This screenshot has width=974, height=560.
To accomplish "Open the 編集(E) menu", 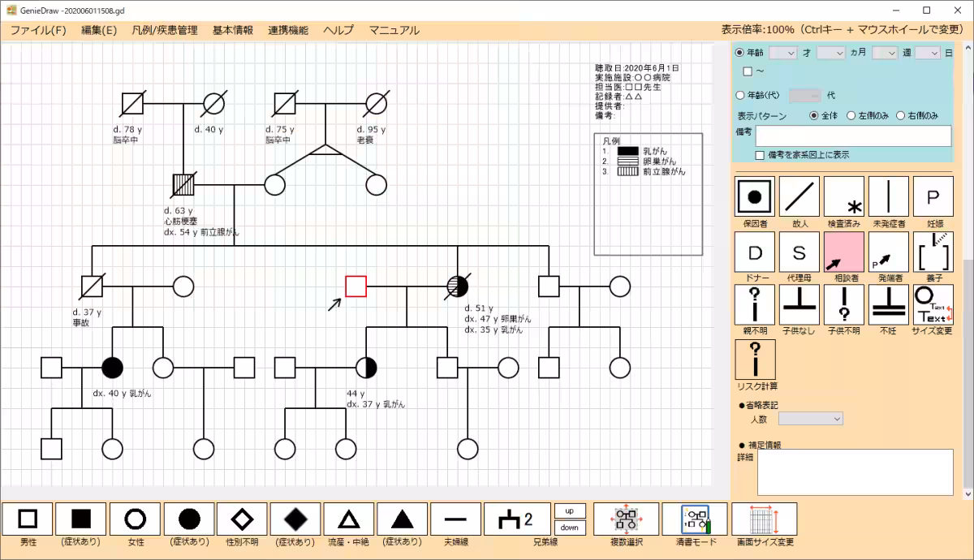I will (99, 30).
